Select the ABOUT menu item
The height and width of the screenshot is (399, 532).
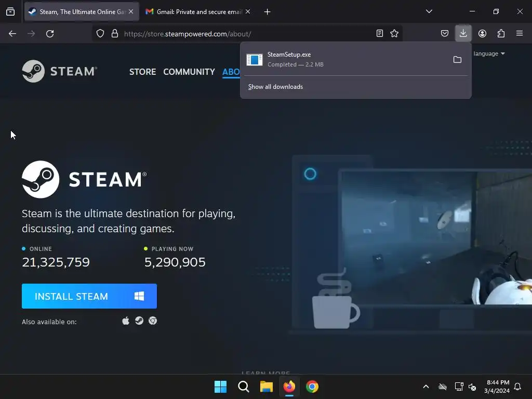coord(231,72)
